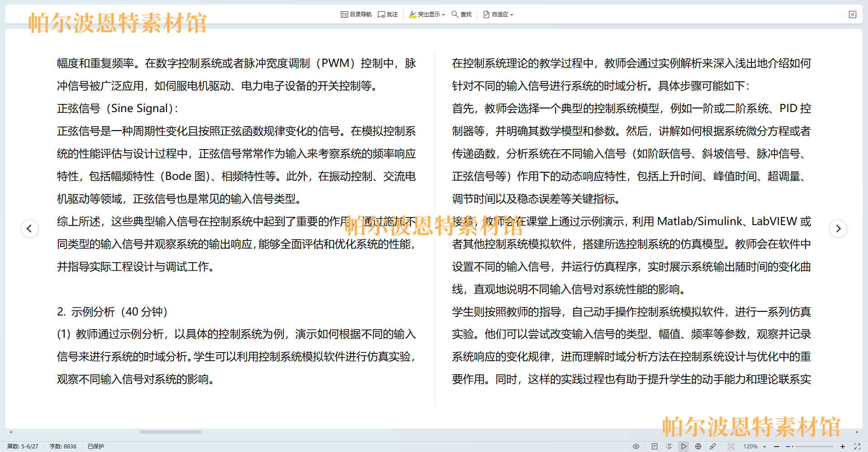Click the 字数: 8836 word count
Viewport: 868px width, 452px height.
tap(63, 446)
